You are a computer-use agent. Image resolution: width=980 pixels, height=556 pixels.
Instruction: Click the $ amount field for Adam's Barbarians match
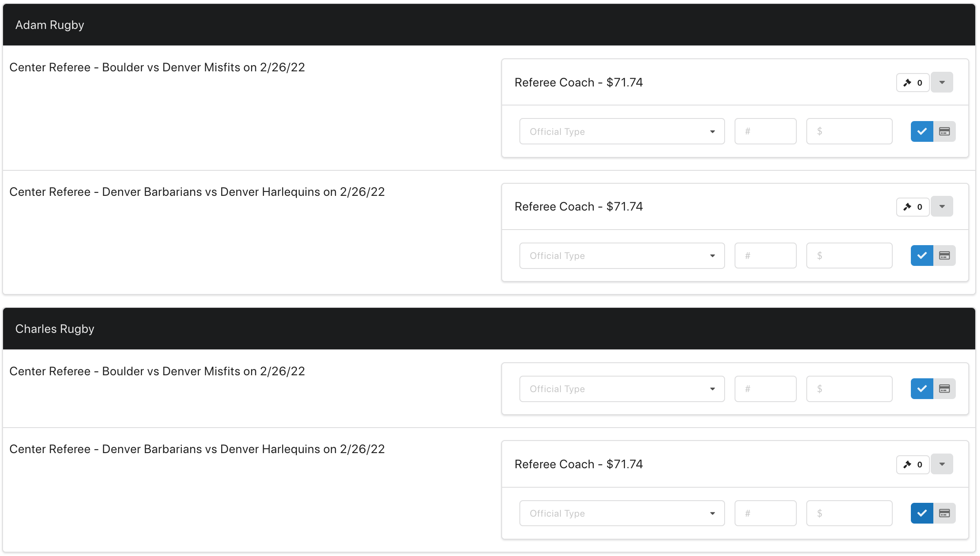(849, 256)
